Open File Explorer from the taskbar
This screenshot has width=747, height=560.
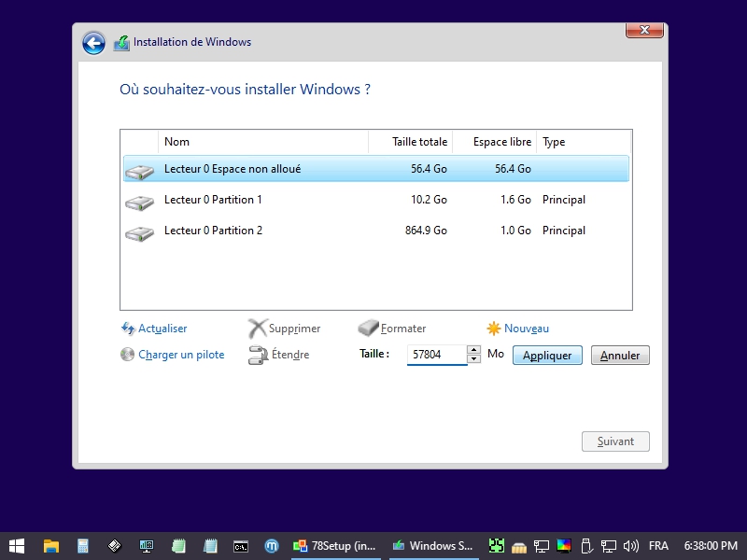tap(51, 546)
